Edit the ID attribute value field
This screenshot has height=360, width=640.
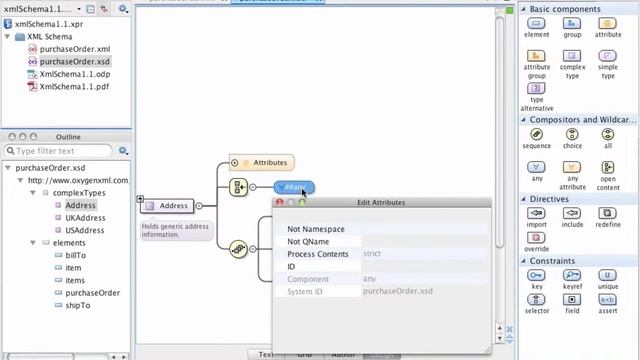(x=424, y=267)
